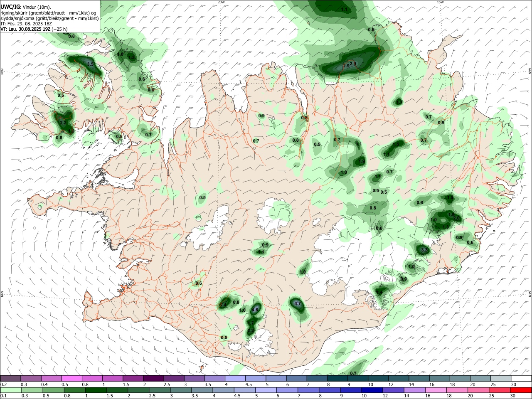
Task: Click the 'rigning/skúrir' legend description line
Action: [x=48, y=13]
